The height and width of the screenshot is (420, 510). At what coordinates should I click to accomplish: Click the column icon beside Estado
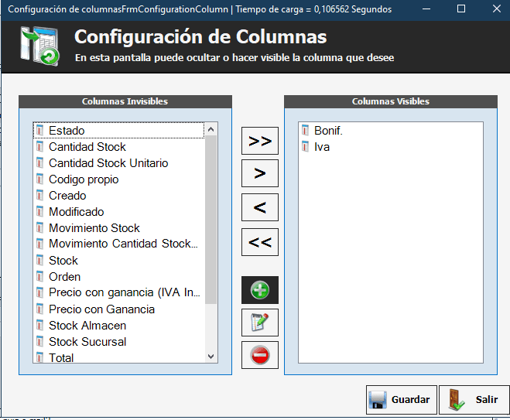coord(40,131)
